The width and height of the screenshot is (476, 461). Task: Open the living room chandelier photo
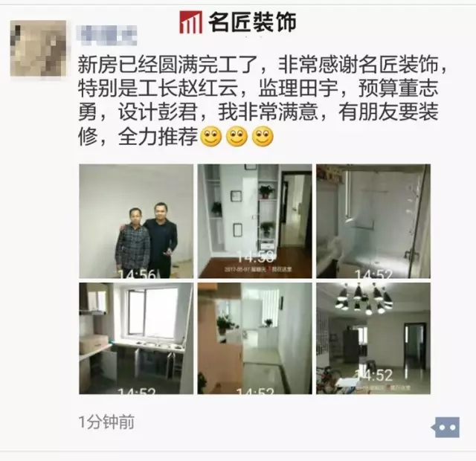pos(373,338)
